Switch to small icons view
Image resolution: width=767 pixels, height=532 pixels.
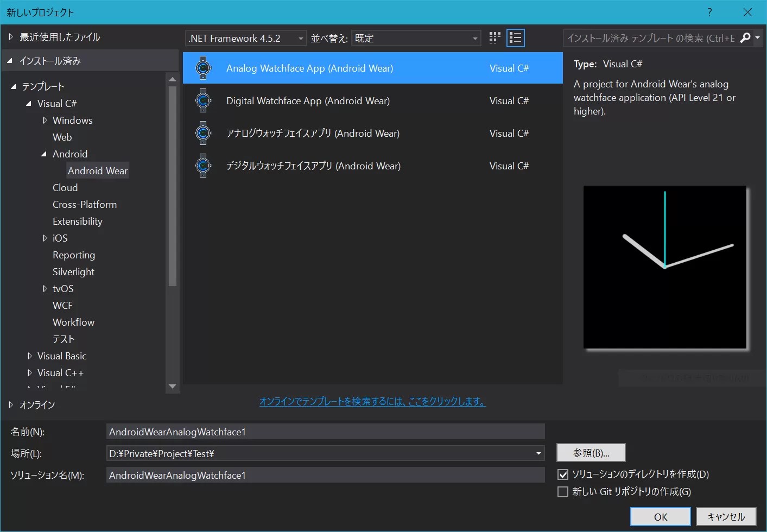click(x=495, y=37)
